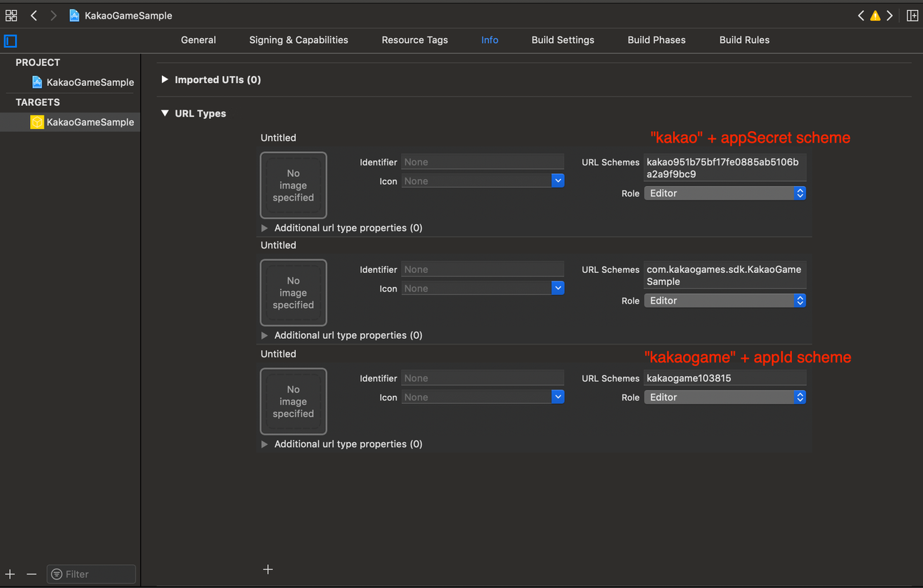Collapse the URL Types section
Screen dimensions: 923x588
click(165, 113)
